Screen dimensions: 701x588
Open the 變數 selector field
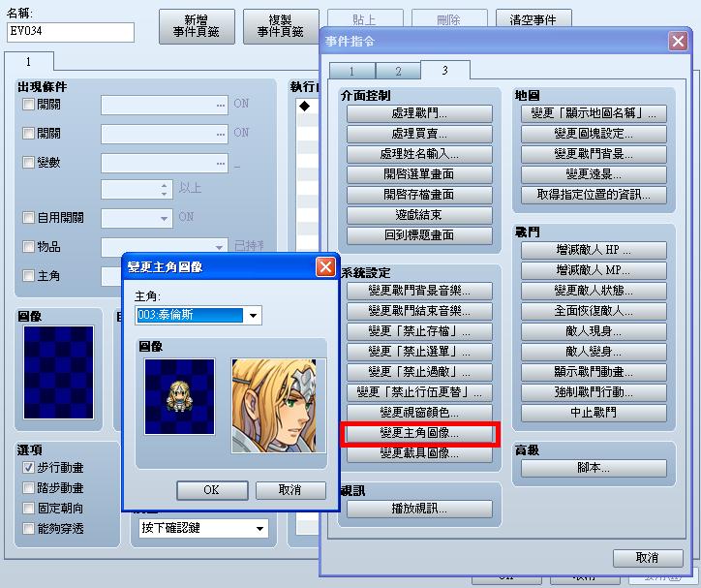(x=165, y=163)
